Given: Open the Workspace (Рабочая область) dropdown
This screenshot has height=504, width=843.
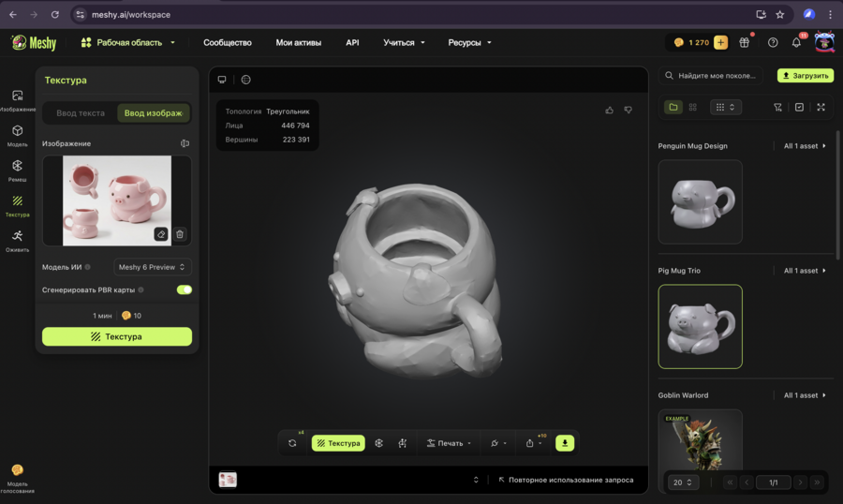Looking at the screenshot, I should pyautogui.click(x=128, y=42).
